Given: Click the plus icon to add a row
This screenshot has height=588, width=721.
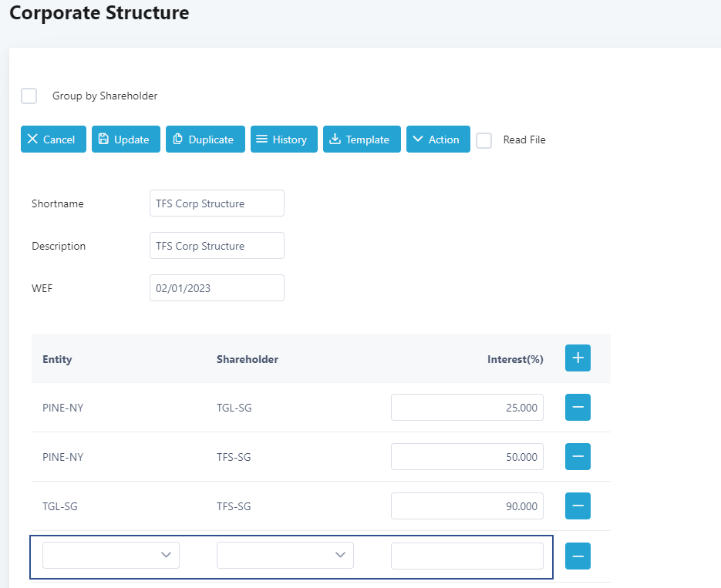Looking at the screenshot, I should 578,358.
